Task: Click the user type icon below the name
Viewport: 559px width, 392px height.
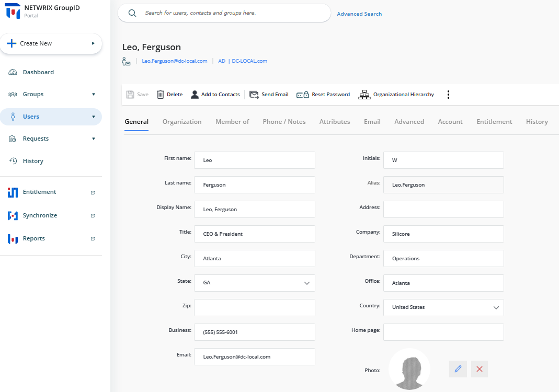Action: coord(126,61)
